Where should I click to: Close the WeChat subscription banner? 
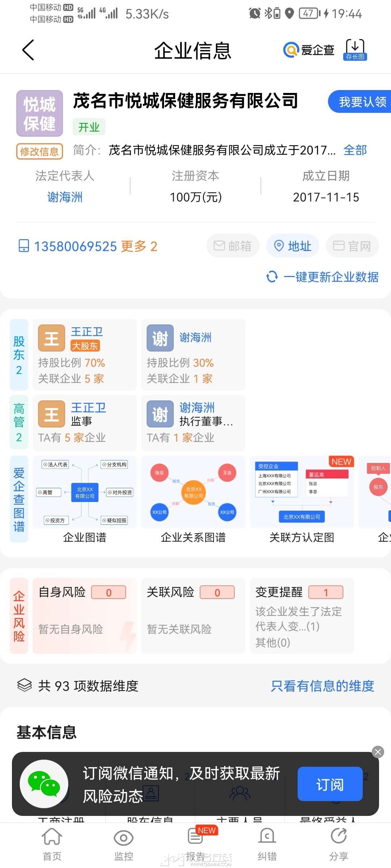pos(378,752)
